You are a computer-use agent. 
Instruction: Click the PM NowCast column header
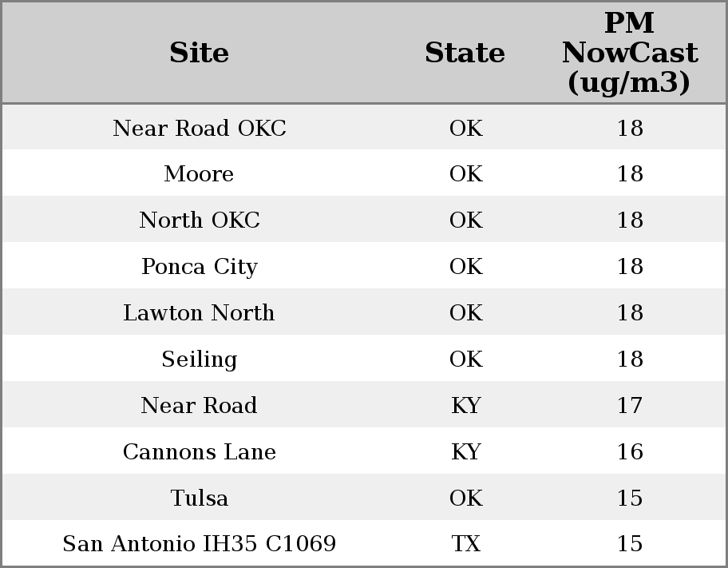coord(629,53)
